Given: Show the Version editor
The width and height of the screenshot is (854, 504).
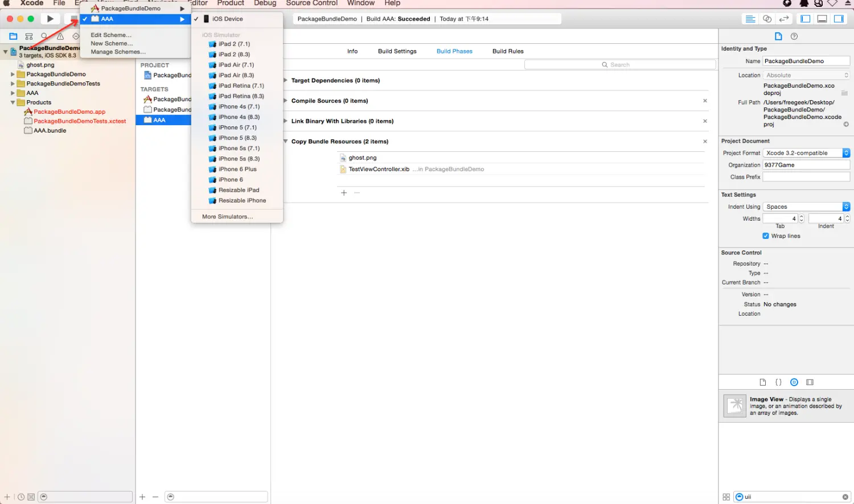Looking at the screenshot, I should pos(784,19).
